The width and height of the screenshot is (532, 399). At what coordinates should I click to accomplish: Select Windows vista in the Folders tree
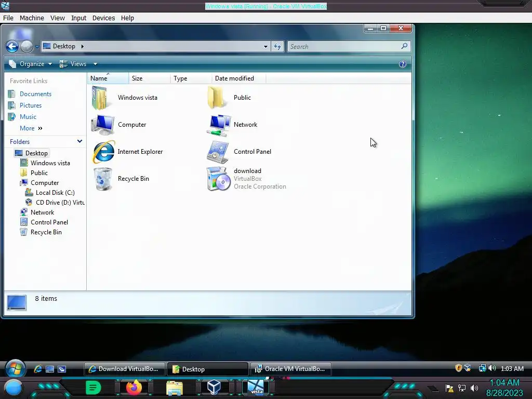[50, 163]
